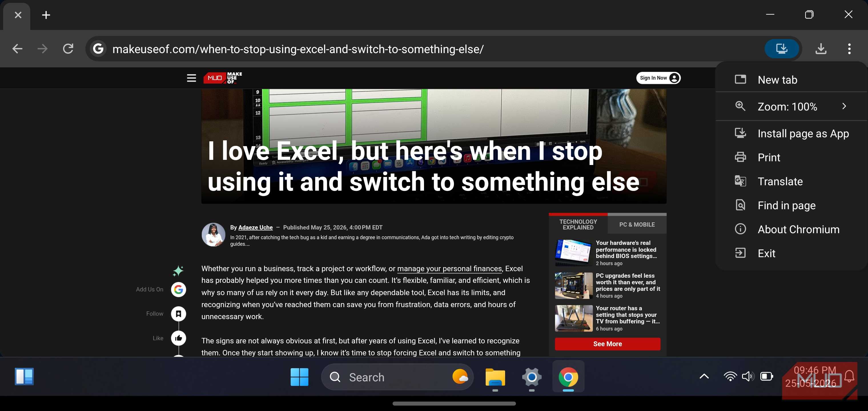Click the battery status icon

coord(767,377)
